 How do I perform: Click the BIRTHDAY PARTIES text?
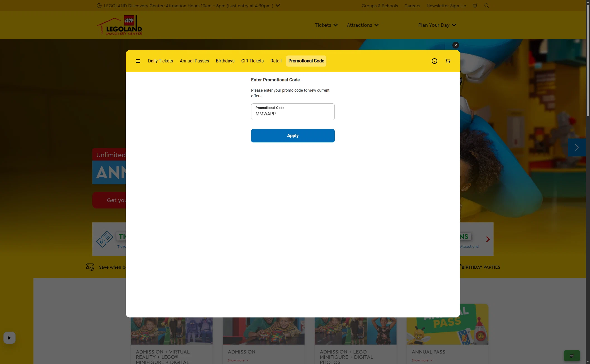pos(481,267)
